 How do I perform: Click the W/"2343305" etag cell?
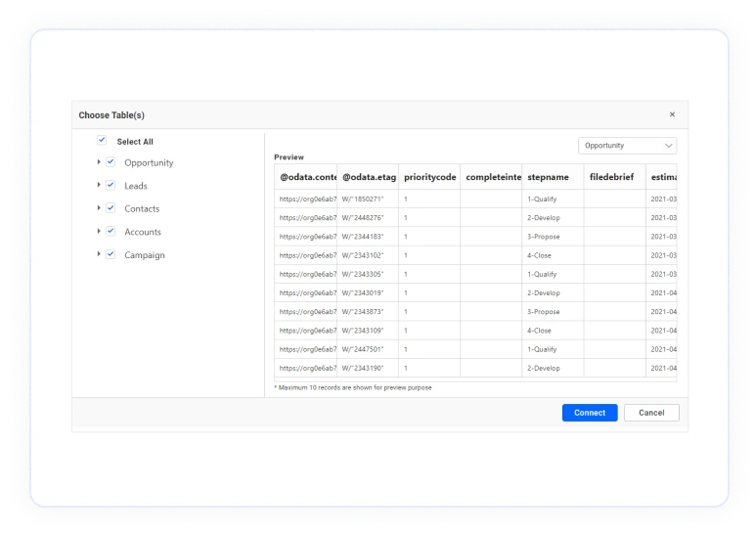368,274
